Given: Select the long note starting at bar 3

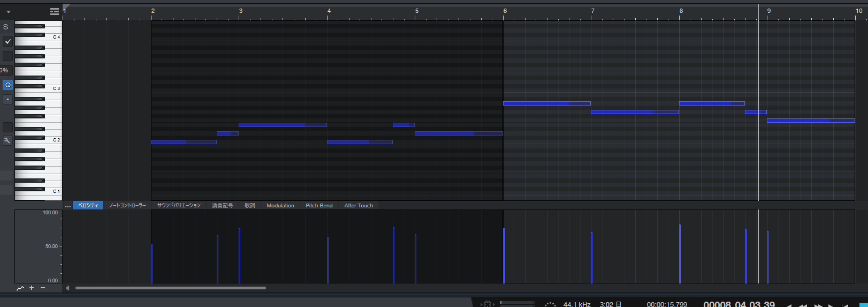Looking at the screenshot, I should point(283,125).
